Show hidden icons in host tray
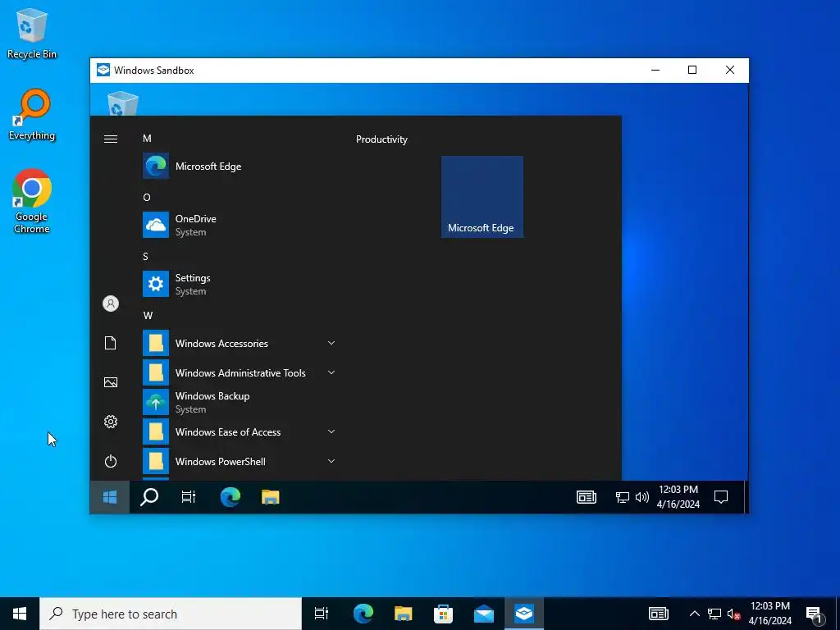840x630 pixels. [694, 614]
